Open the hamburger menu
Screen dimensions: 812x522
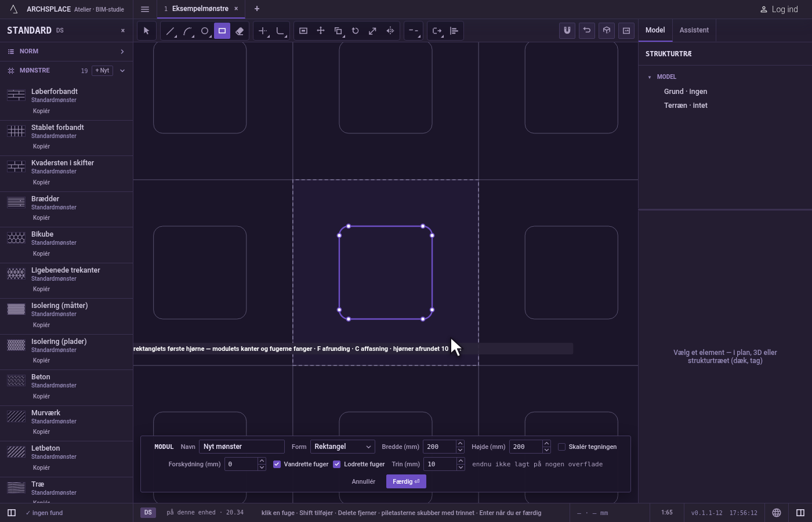click(145, 9)
